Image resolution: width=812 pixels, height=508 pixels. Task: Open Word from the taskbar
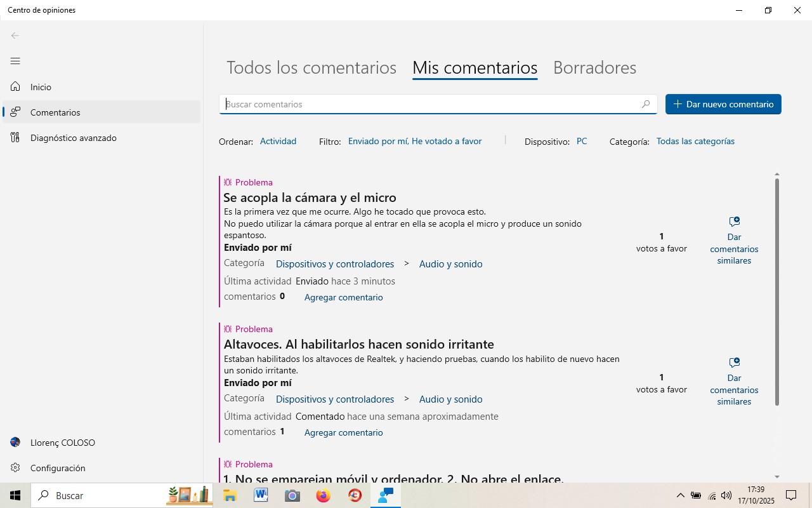[x=261, y=495]
